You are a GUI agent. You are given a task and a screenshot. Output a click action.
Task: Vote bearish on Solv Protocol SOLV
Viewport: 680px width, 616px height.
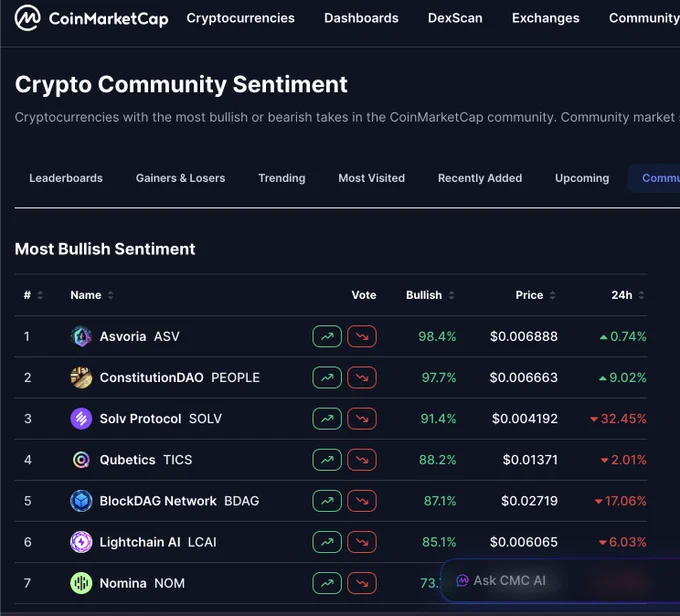(x=362, y=419)
